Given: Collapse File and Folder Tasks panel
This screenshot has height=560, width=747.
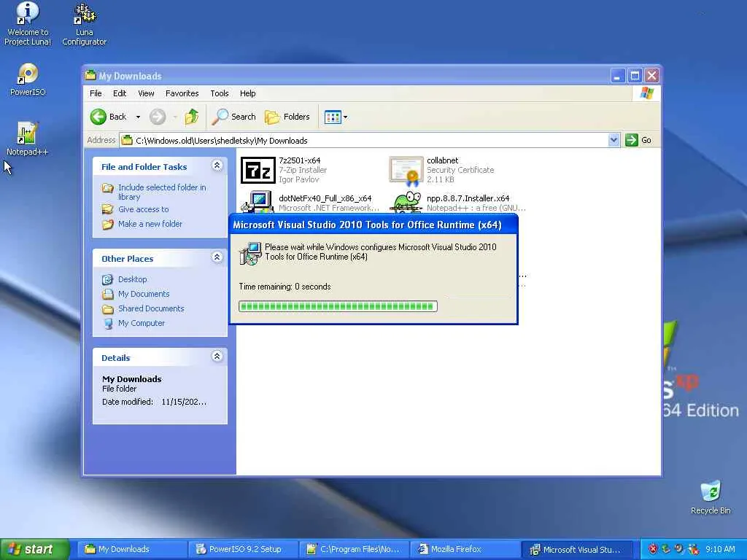Looking at the screenshot, I should point(217,166).
